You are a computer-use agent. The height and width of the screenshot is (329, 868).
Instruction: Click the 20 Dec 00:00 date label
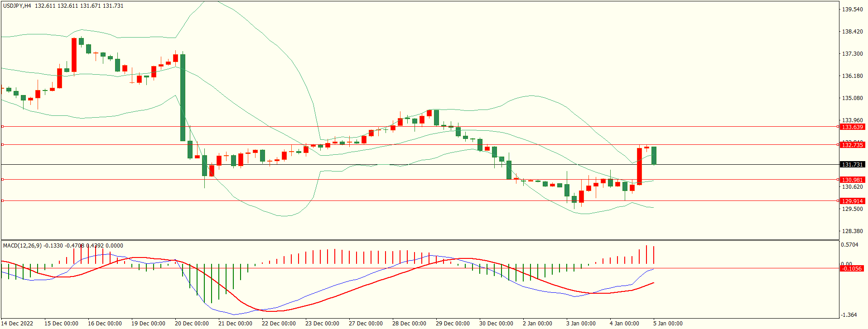[x=192, y=324]
